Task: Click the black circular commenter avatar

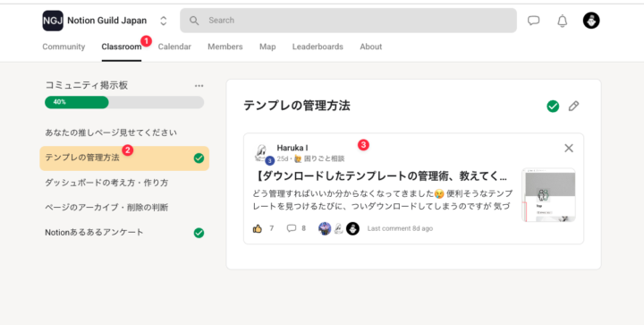Action: 352,228
